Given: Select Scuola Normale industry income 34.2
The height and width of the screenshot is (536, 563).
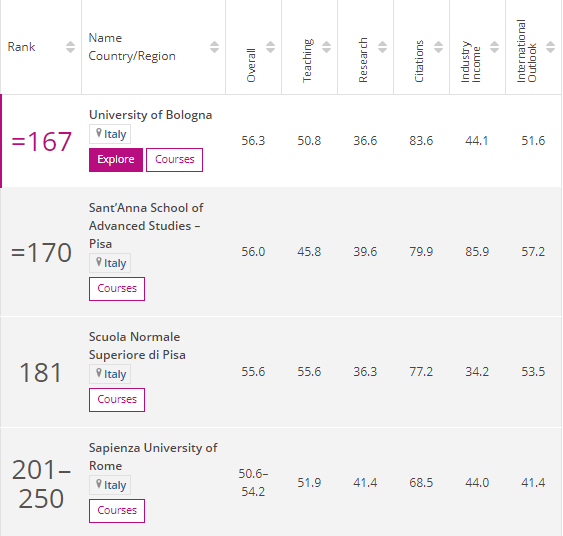Looking at the screenshot, I should (x=477, y=372).
